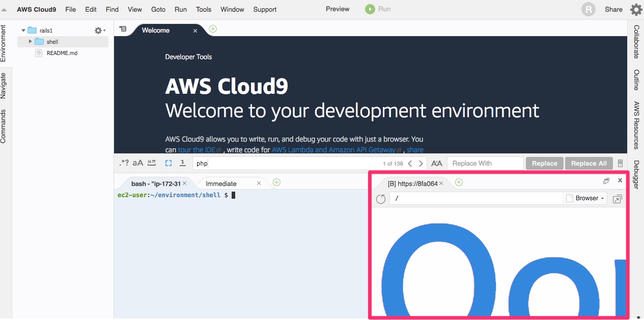Click the preview URL address field
Viewport: 644px width, 320px height.
coord(476,198)
